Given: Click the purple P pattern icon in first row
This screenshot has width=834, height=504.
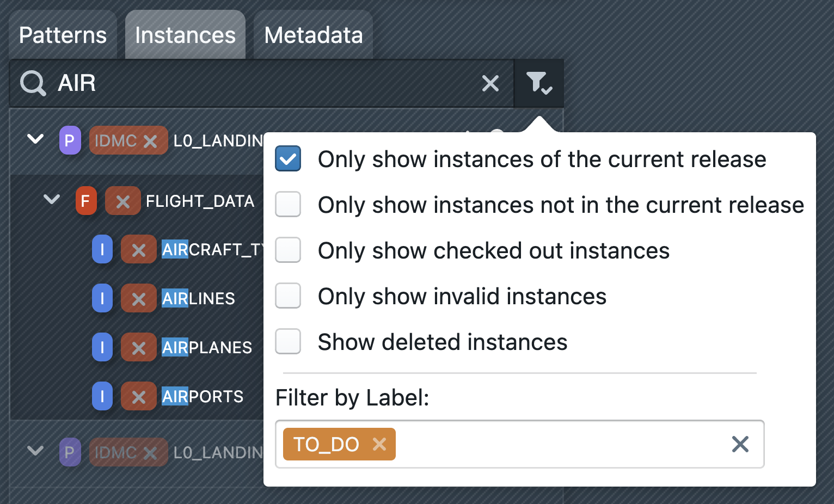Looking at the screenshot, I should [x=70, y=140].
